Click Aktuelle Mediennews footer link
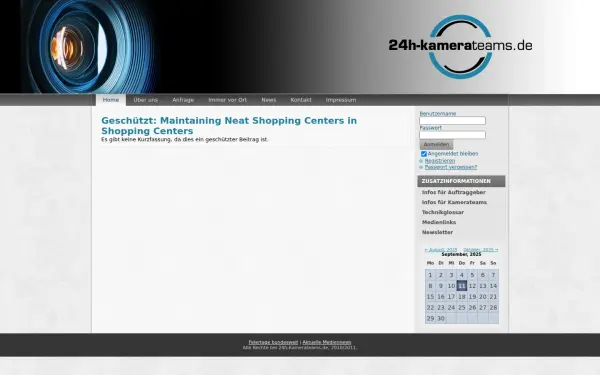 click(327, 342)
